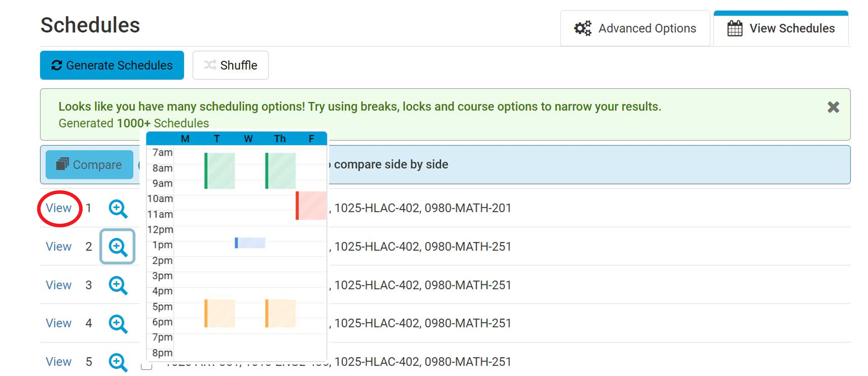
Task: Click the gears icon on Advanced Options
Action: pyautogui.click(x=582, y=28)
